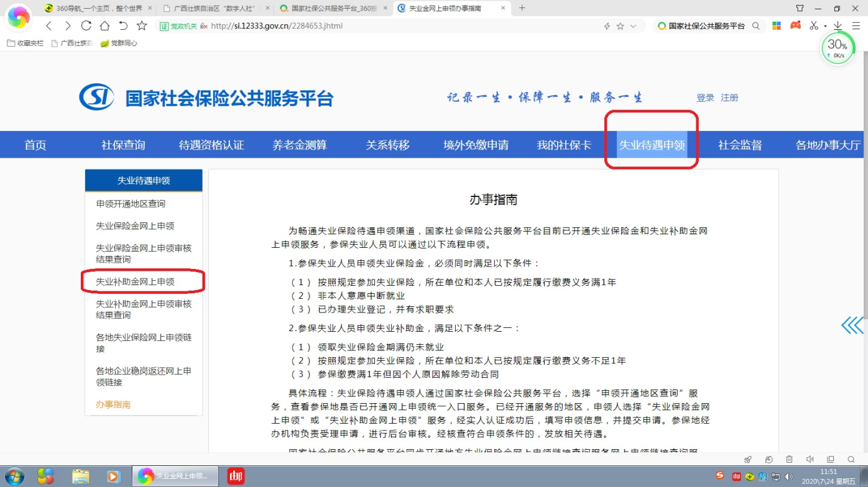Bookmark page with star inside address bar

point(621,26)
